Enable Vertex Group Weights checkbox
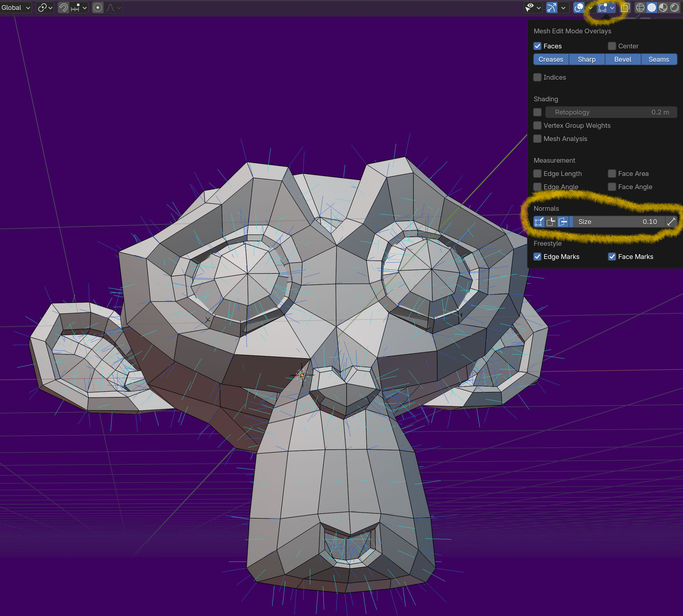The image size is (683, 616). click(x=537, y=125)
